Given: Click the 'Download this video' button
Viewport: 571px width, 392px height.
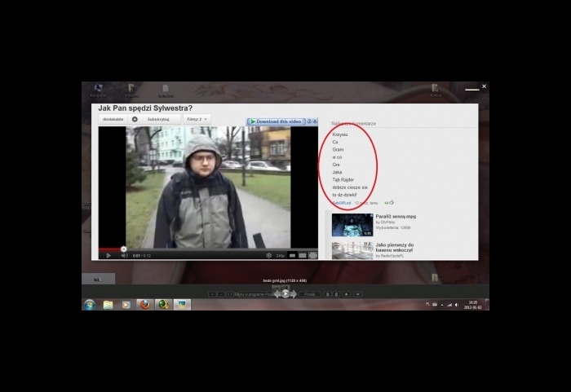Looking at the screenshot, I should [276, 121].
